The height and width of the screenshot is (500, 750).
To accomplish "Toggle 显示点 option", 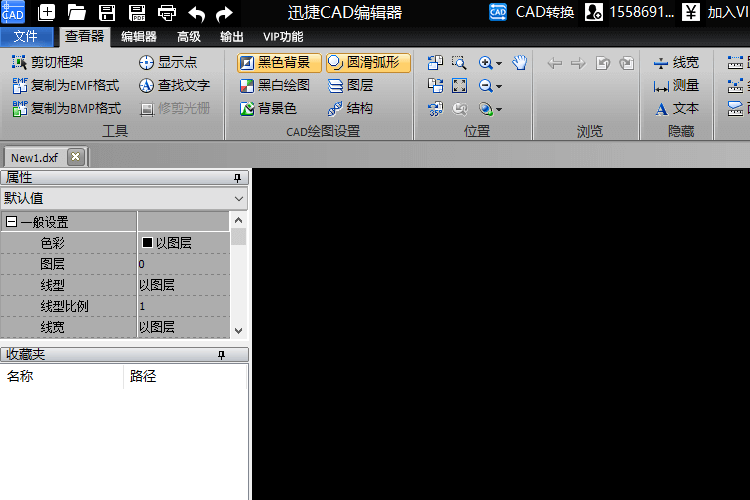I will pos(168,62).
